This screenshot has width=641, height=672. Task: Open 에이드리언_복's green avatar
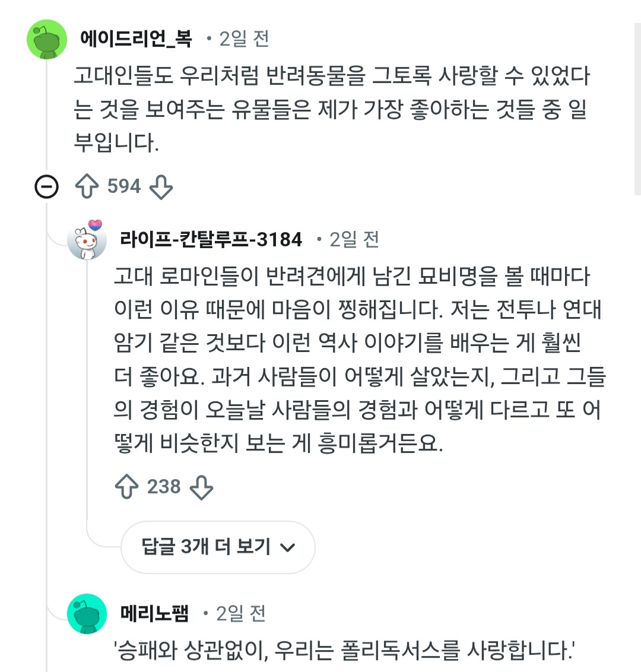[x=47, y=39]
